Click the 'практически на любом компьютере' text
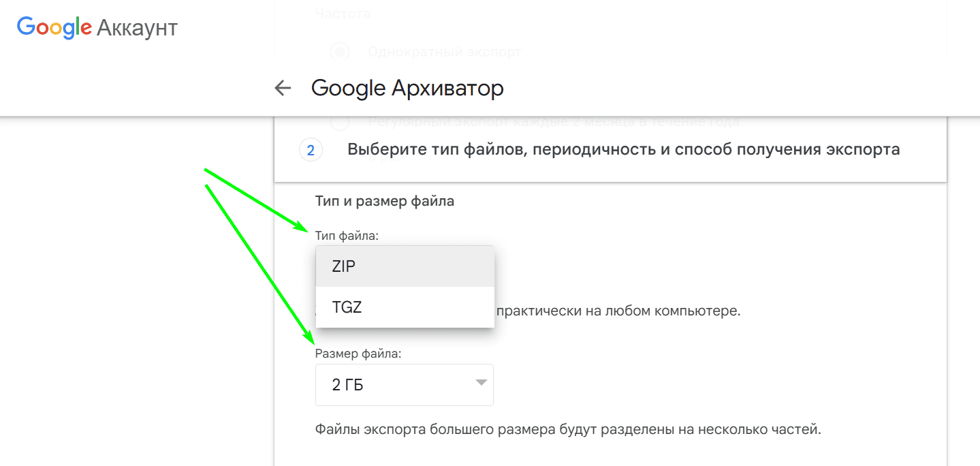The image size is (980, 466). pos(619,312)
